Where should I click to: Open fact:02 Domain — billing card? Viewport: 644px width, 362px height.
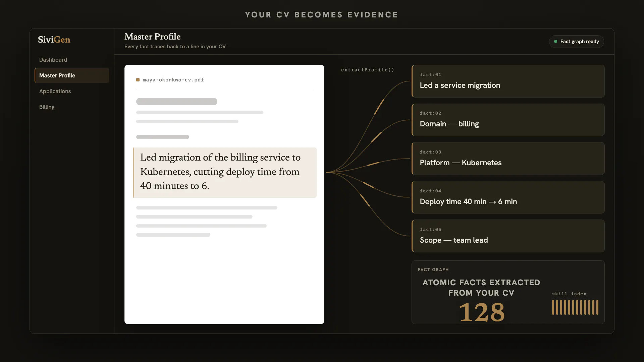point(508,120)
